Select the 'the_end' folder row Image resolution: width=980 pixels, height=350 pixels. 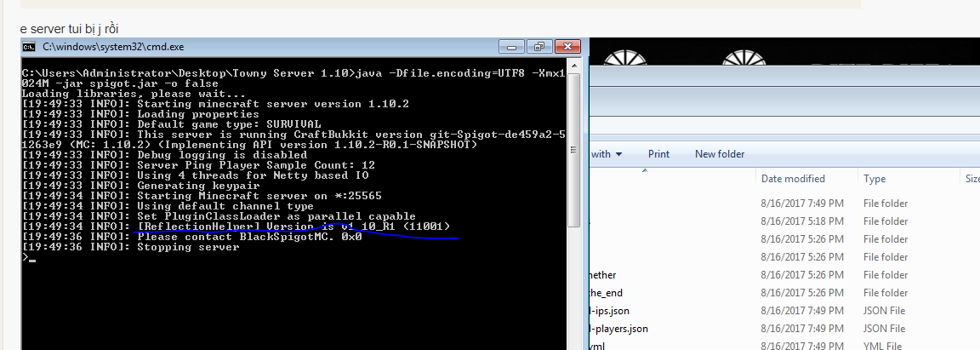coord(783,293)
